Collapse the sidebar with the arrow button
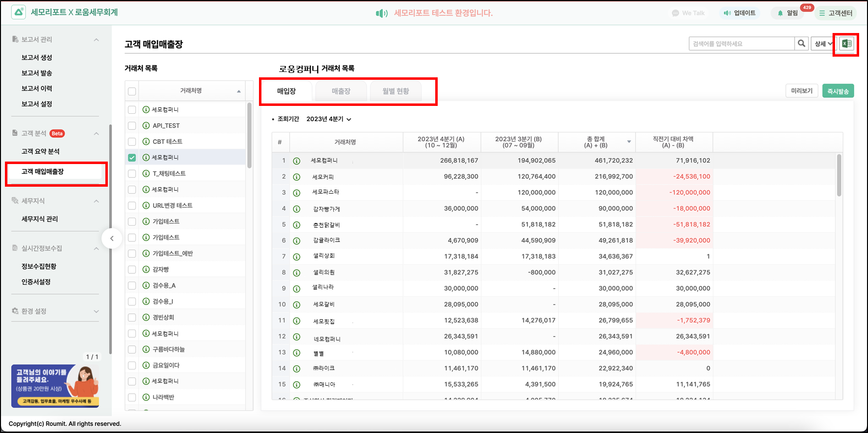868x433 pixels. (112, 239)
